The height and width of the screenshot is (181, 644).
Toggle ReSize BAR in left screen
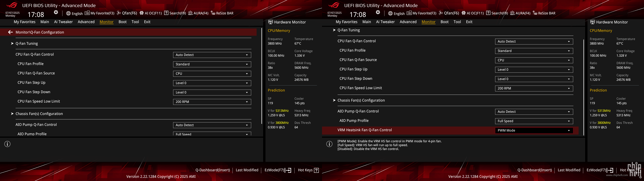[222, 13]
